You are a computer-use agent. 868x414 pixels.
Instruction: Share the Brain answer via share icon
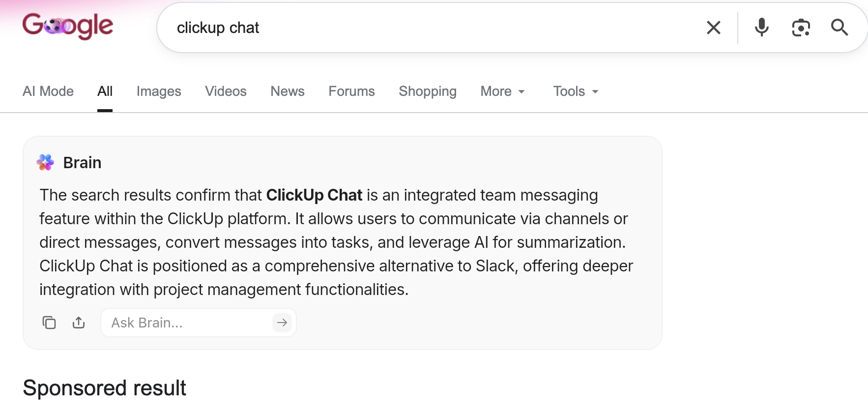coord(79,323)
